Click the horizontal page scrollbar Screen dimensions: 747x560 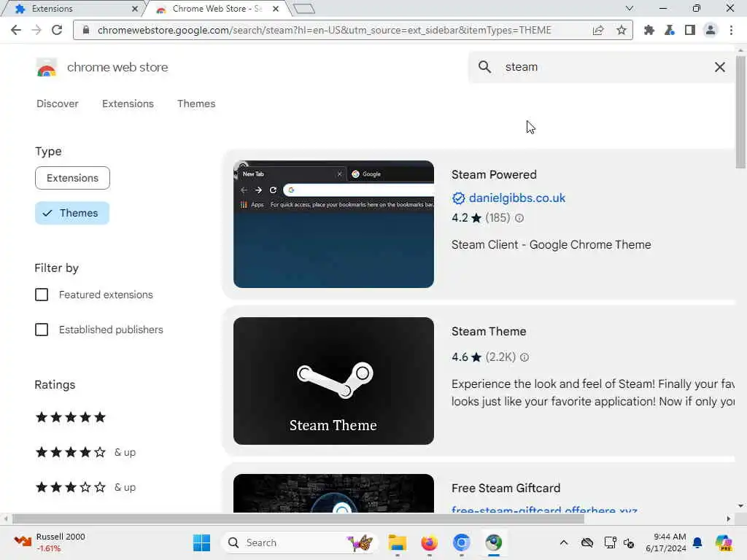[298, 518]
